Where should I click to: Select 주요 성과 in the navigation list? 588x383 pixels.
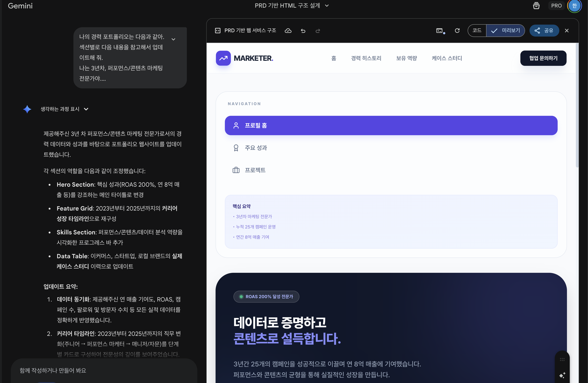(256, 148)
